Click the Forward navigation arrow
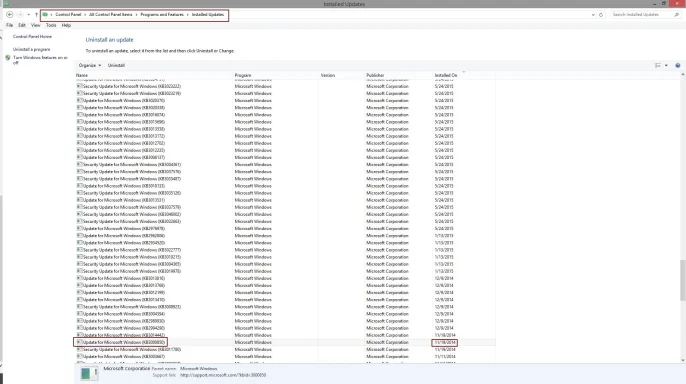Image resolution: width=686 pixels, height=384 pixels. click(20, 14)
